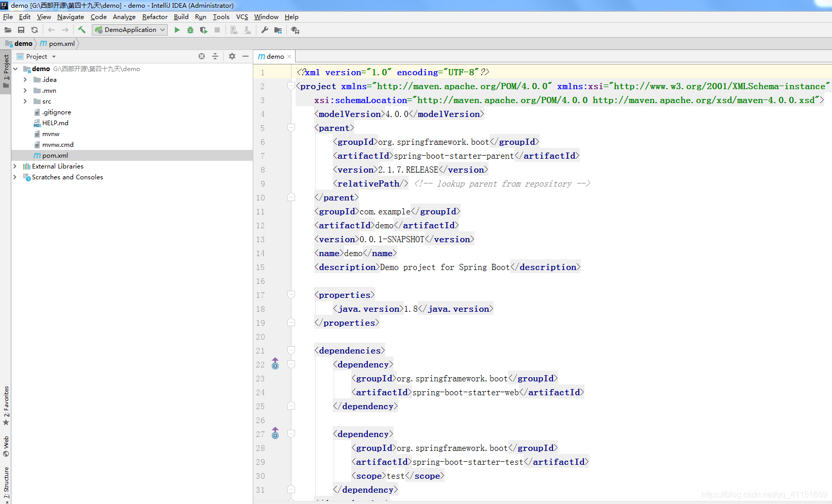Viewport: 832px width, 504px height.
Task: Click gutter dependency icon on line 27
Action: (275, 433)
